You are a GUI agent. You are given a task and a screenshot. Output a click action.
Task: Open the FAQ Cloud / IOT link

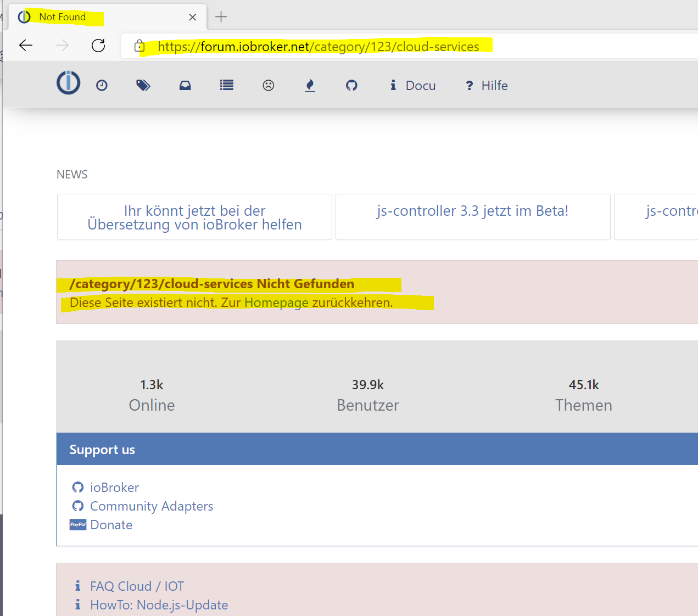tap(137, 586)
